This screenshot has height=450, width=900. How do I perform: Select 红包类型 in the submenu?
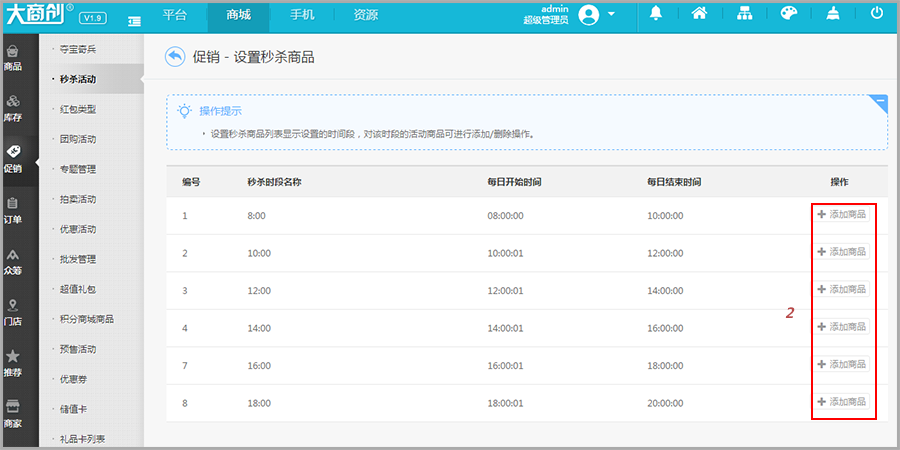point(78,109)
